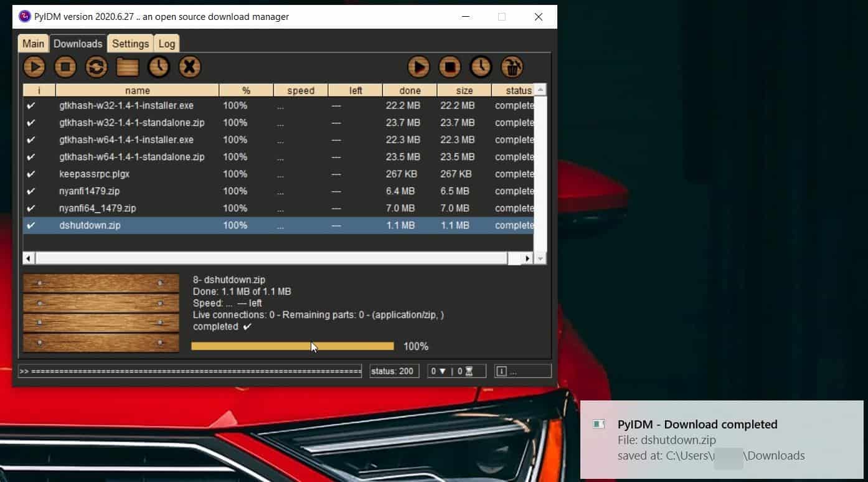
Task: Click checkmark next to gtkhash-w32-1.4-1-installer.exe
Action: click(31, 106)
